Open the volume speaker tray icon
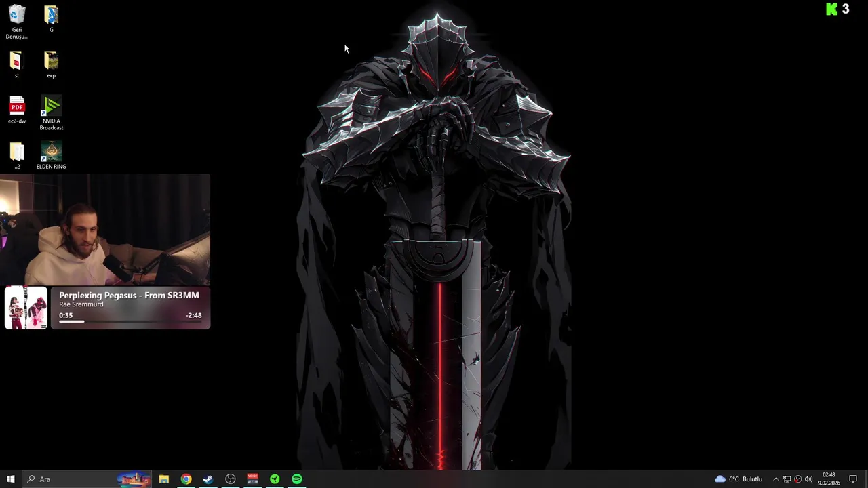 pyautogui.click(x=808, y=479)
